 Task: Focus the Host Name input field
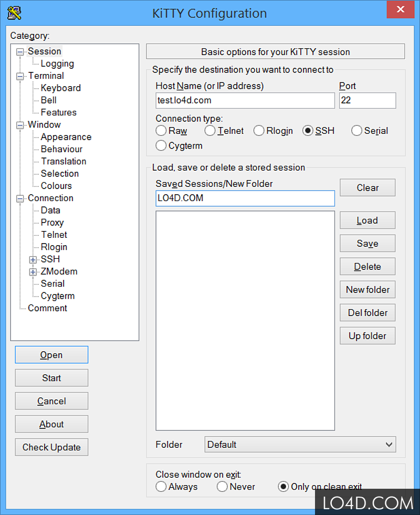245,100
